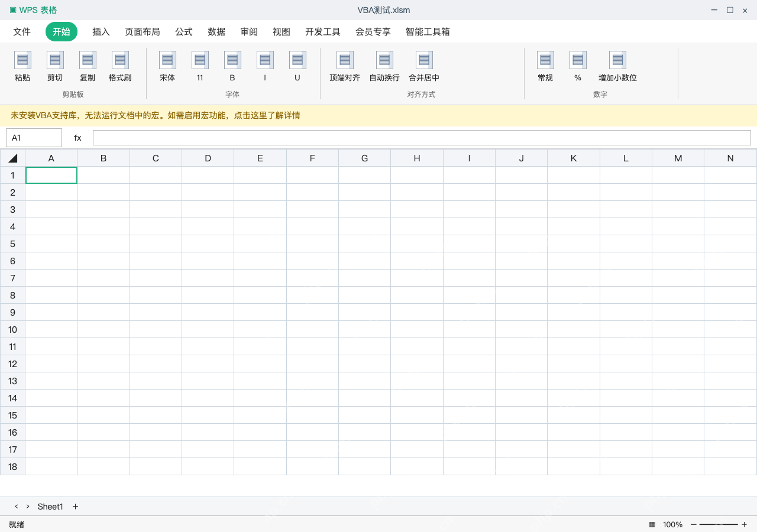
Task: Select the 开始 ribbon tab
Action: [62, 32]
